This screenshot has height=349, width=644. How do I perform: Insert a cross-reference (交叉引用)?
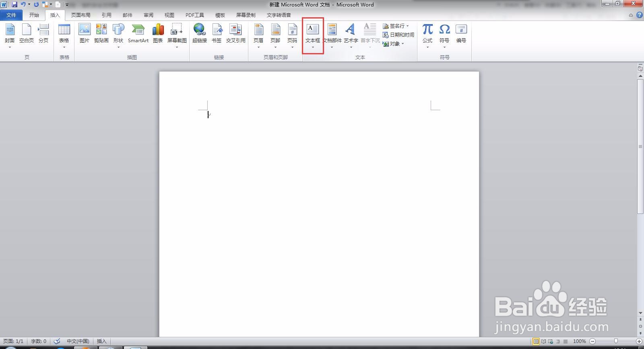tap(236, 34)
